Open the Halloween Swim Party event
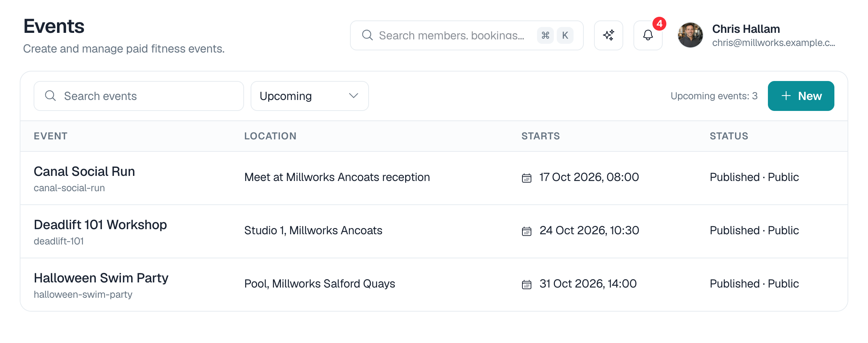The height and width of the screenshot is (343, 868). 101,278
